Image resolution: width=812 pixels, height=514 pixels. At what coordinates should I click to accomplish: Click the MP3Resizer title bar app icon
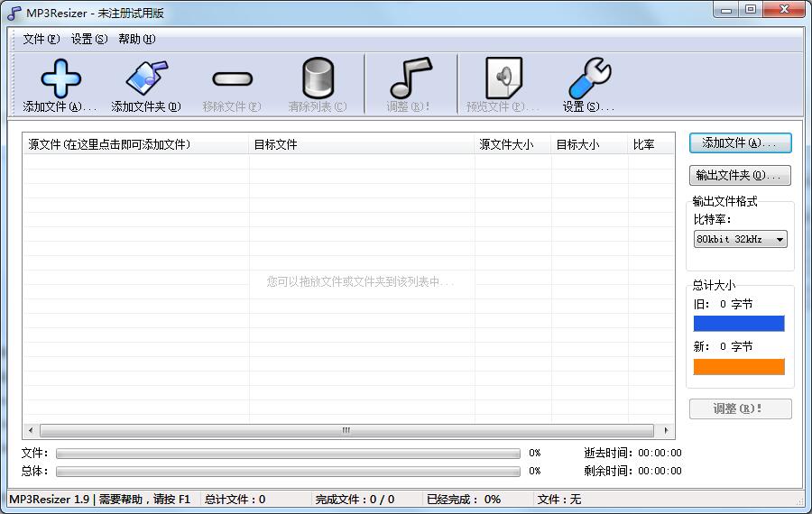[14, 14]
